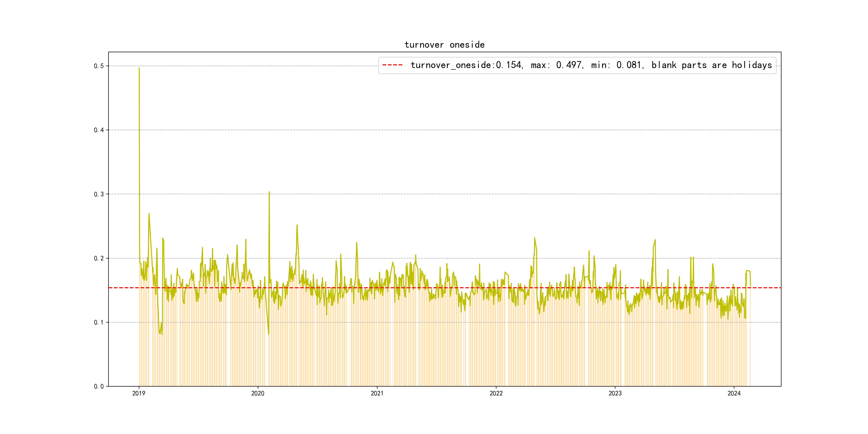Viewport: 868px width, 434px height.
Task: Click the 2024 x-axis tick label
Action: (734, 393)
